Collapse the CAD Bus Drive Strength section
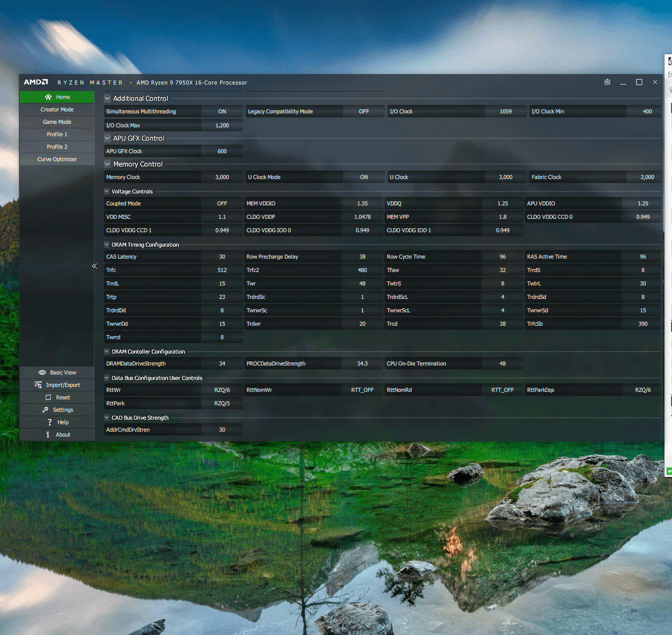The image size is (672, 635). tap(107, 418)
